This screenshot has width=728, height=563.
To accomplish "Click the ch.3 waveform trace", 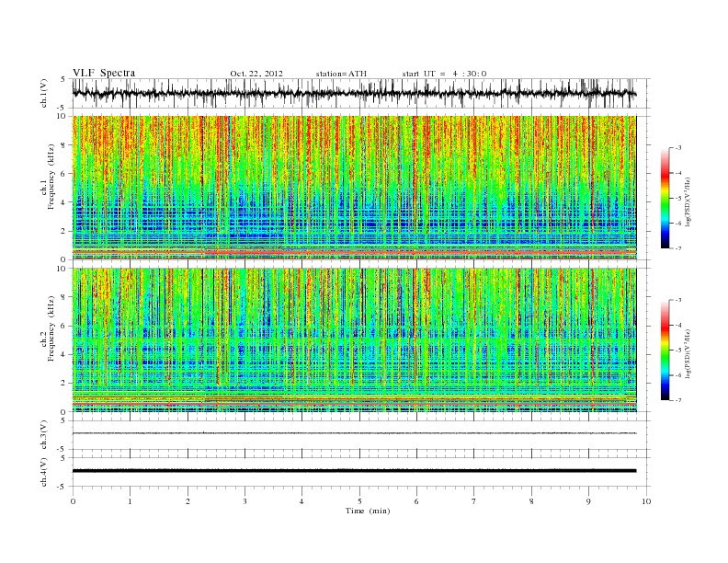I will [354, 433].
